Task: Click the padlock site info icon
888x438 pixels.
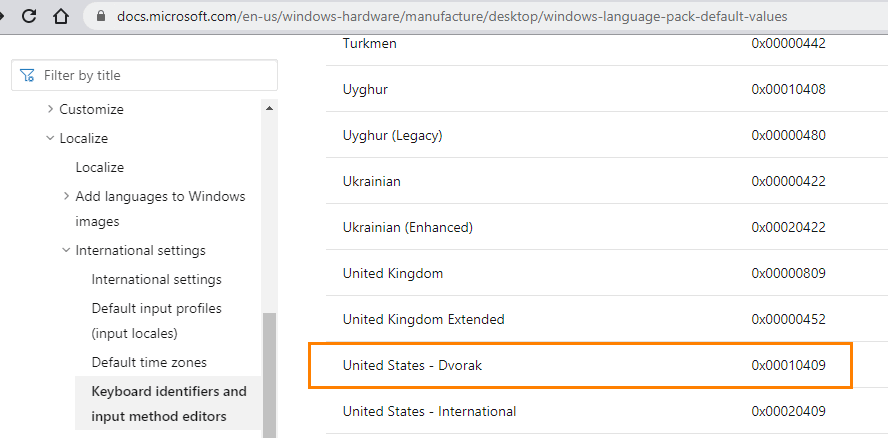Action: point(99,17)
